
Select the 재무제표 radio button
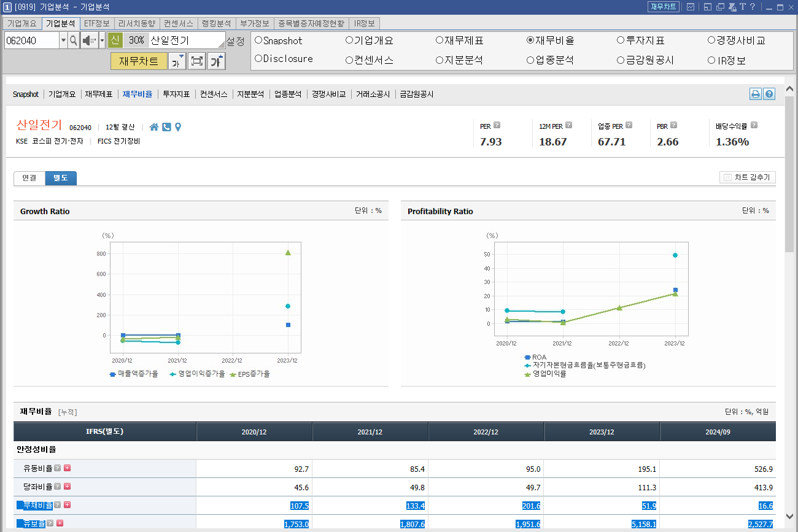pyautogui.click(x=440, y=40)
